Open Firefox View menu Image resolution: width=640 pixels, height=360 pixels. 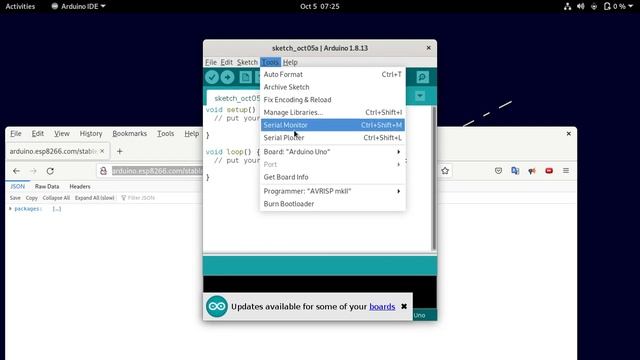[x=62, y=133]
